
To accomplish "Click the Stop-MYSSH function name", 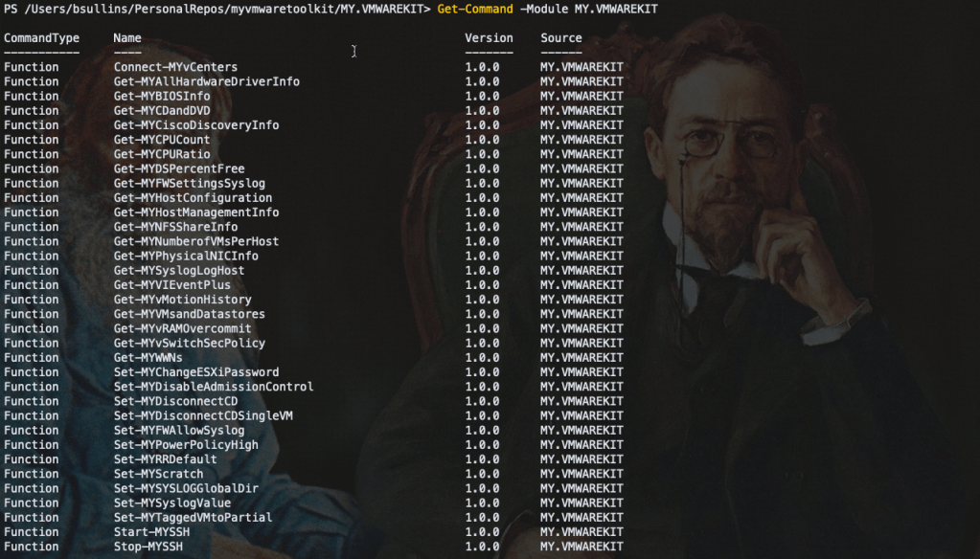I will pyautogui.click(x=148, y=547).
